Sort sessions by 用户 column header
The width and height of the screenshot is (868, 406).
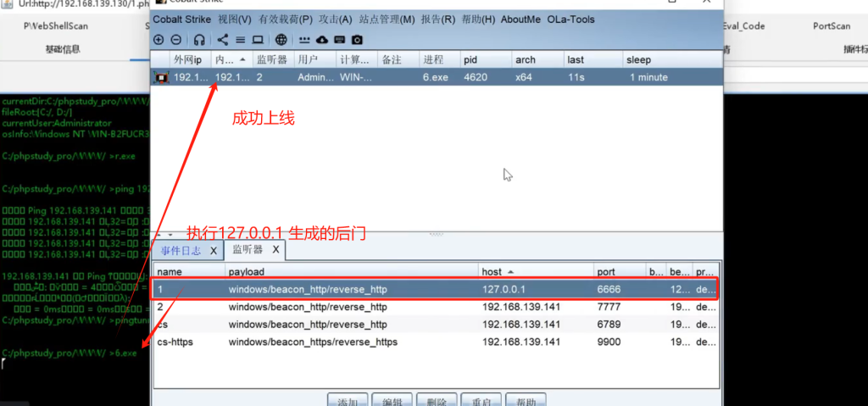tap(315, 59)
